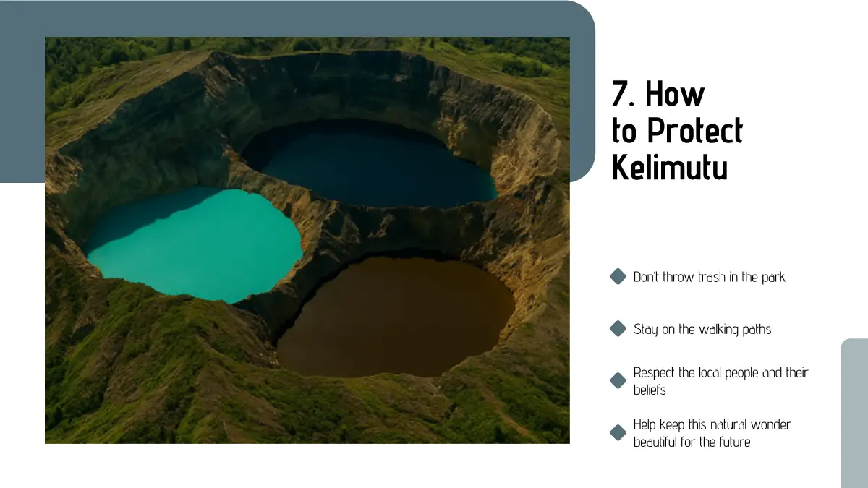Click the "Respect the local people and their beliefs" text
The image size is (868, 488).
point(720,381)
